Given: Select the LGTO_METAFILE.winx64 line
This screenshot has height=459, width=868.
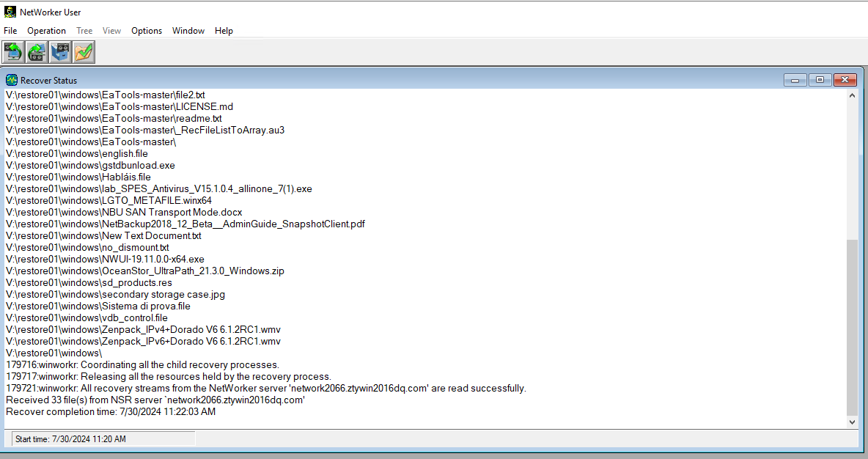Looking at the screenshot, I should coord(108,200).
